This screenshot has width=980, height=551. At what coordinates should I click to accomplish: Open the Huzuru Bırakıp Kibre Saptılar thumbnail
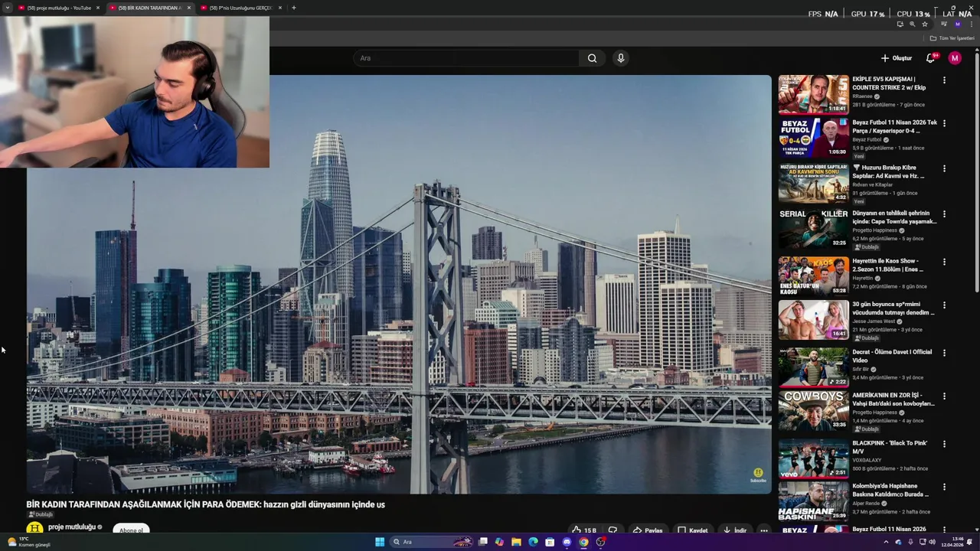tap(813, 182)
